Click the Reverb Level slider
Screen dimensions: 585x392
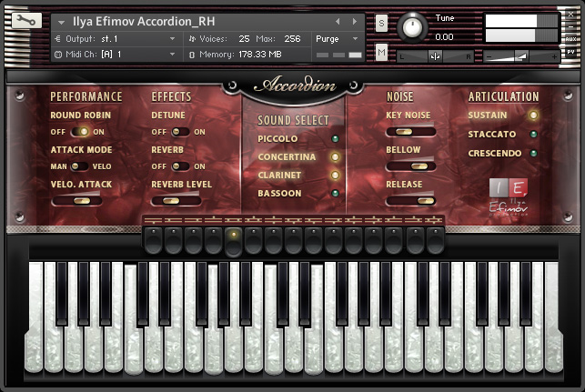coord(176,201)
